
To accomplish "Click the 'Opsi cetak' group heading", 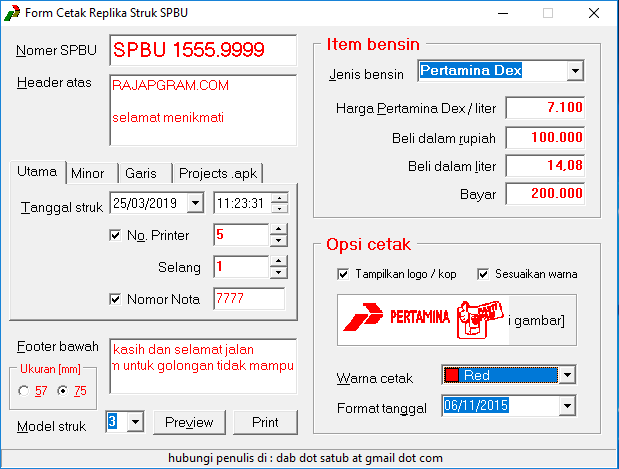I will click(368, 244).
